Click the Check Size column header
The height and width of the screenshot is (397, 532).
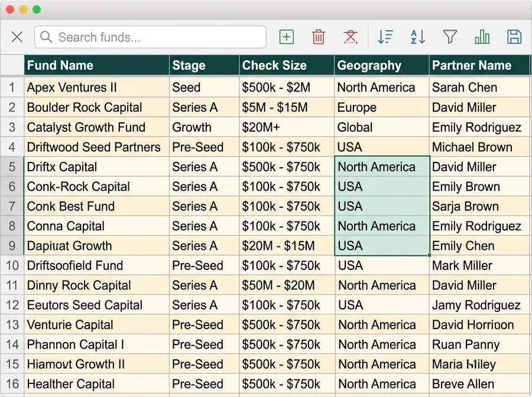point(287,65)
